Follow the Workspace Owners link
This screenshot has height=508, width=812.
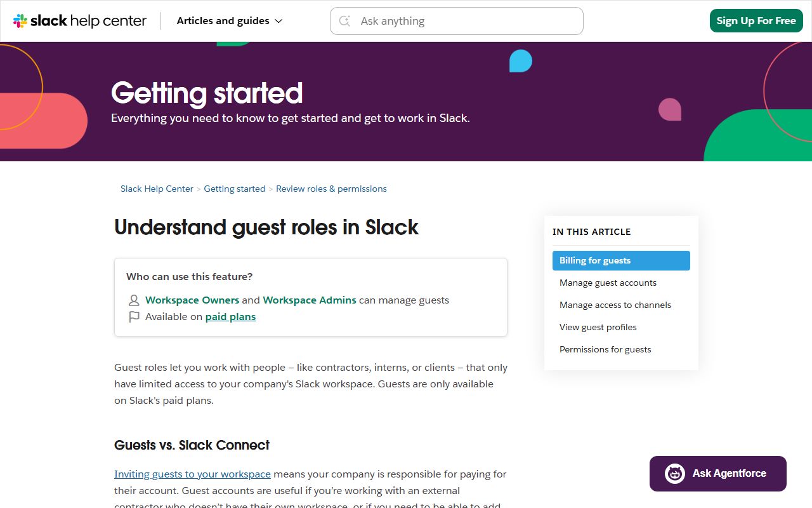(x=192, y=300)
